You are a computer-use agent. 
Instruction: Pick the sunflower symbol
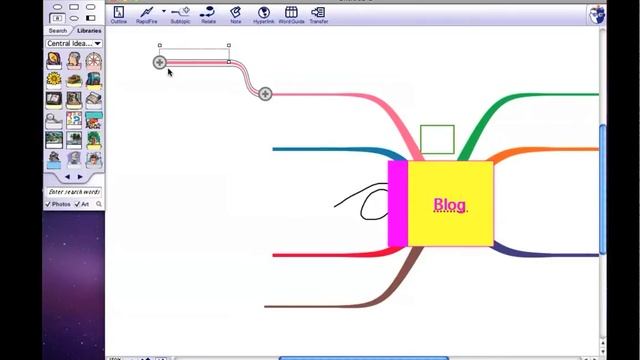pos(54,80)
